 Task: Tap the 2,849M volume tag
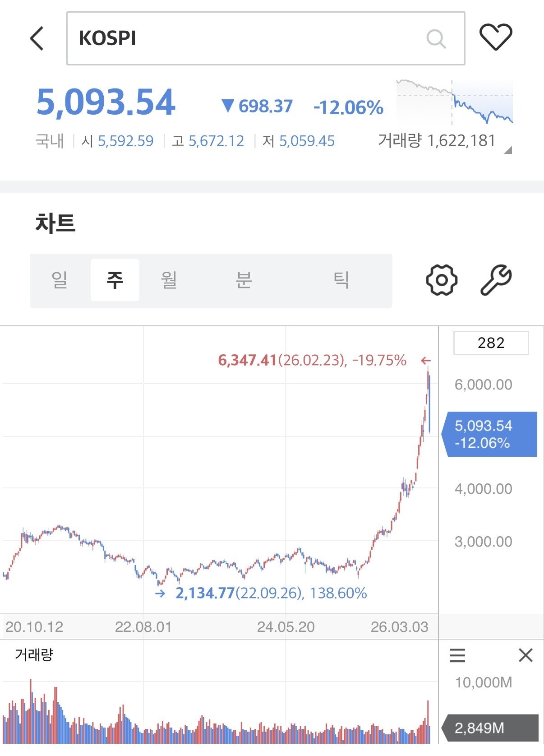point(489,728)
